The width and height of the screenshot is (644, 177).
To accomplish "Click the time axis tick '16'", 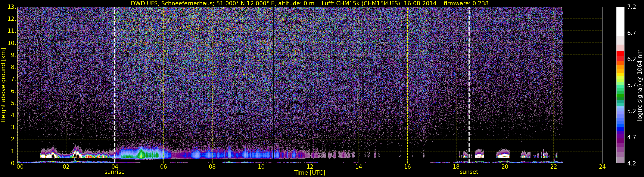I will [x=407, y=167].
